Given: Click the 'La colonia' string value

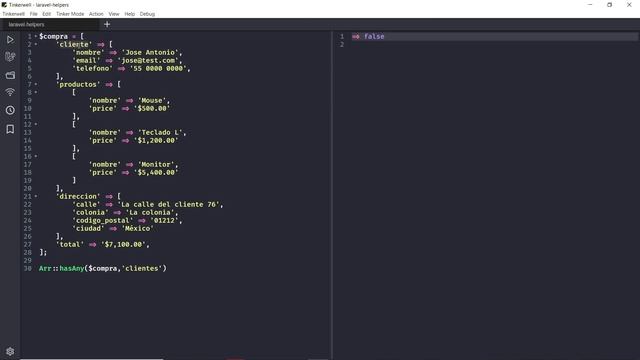Looking at the screenshot, I should point(150,212).
